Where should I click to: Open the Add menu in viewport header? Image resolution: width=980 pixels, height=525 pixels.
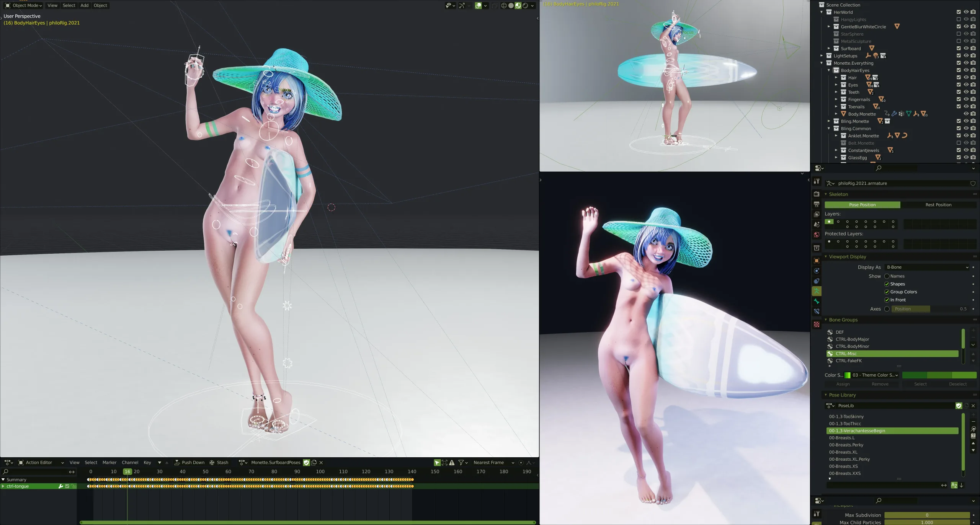[84, 5]
